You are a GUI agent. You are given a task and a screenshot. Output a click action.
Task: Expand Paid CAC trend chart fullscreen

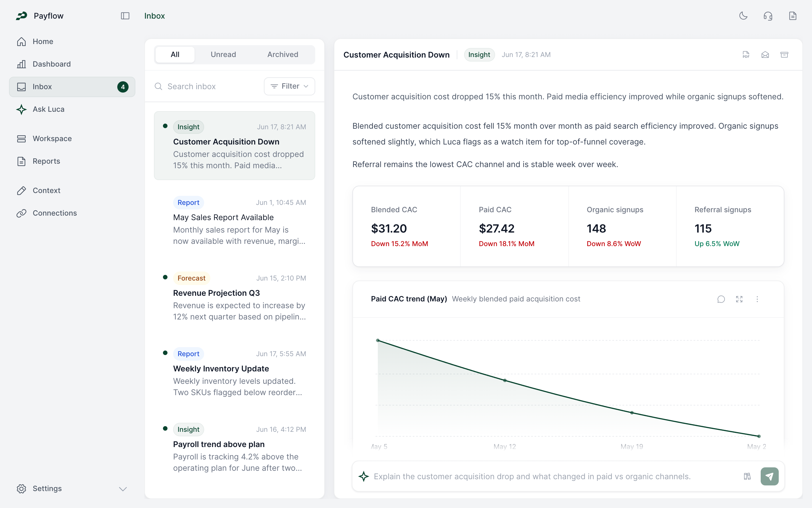[x=739, y=299]
